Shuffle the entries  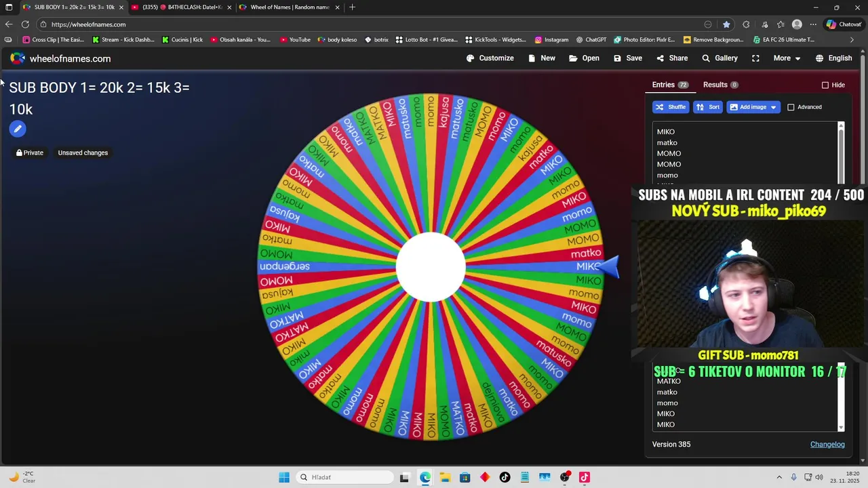[x=671, y=107]
